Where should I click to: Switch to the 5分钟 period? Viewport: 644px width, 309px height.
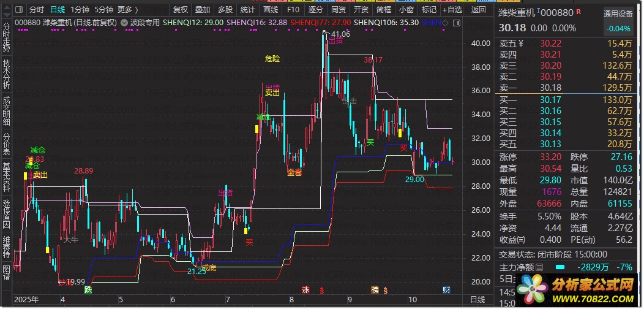pyautogui.click(x=103, y=9)
